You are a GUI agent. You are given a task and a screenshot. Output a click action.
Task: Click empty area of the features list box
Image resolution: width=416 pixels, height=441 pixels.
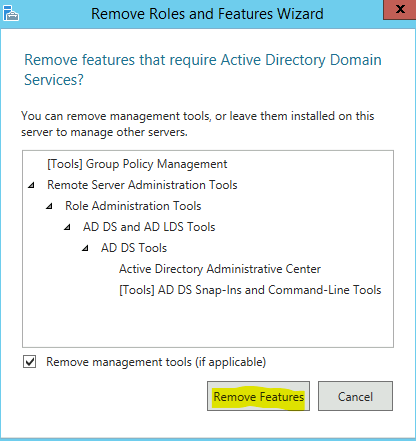[207, 322]
